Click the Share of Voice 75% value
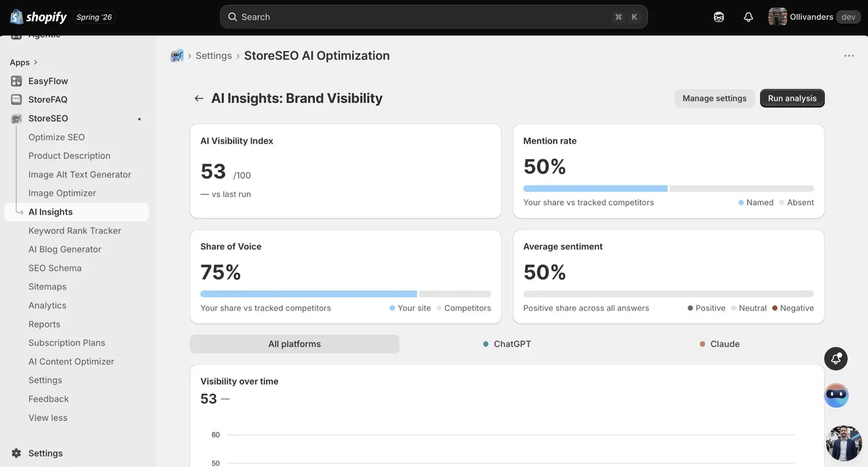 tap(221, 273)
